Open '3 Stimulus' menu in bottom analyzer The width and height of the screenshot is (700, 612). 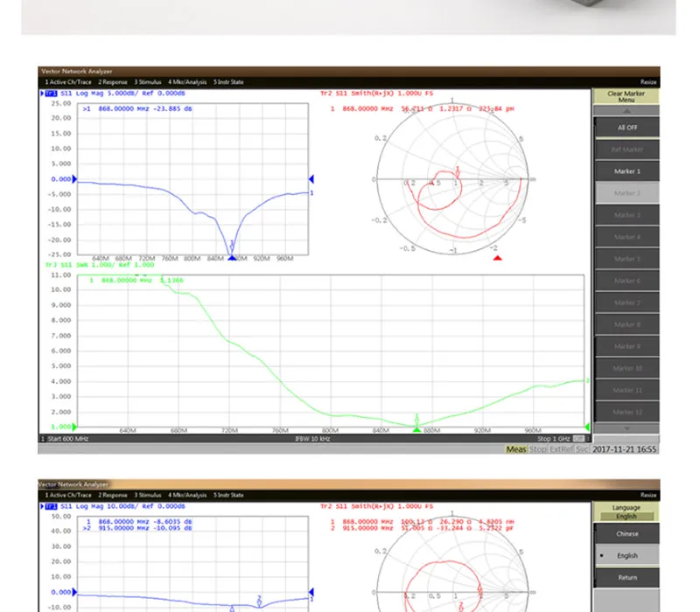point(148,495)
